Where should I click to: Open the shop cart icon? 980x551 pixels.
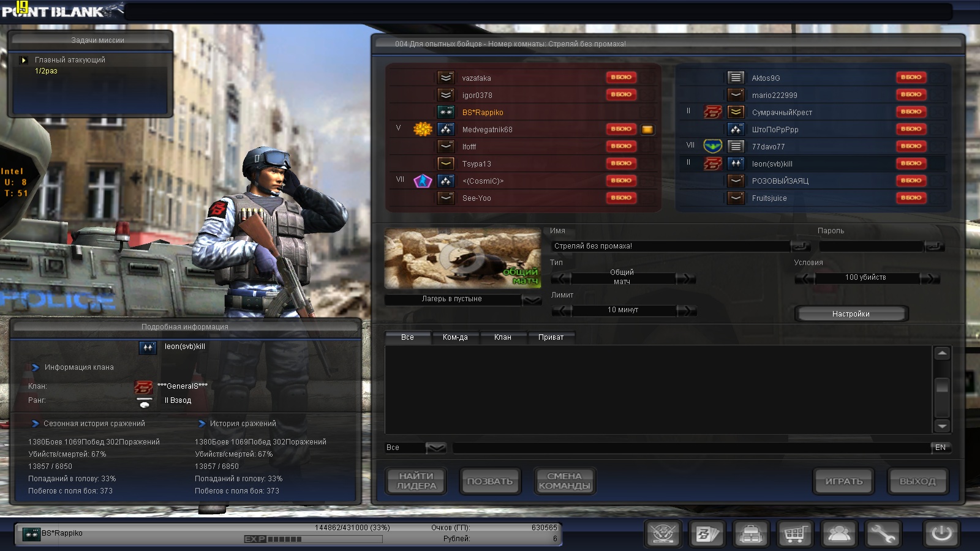795,534
